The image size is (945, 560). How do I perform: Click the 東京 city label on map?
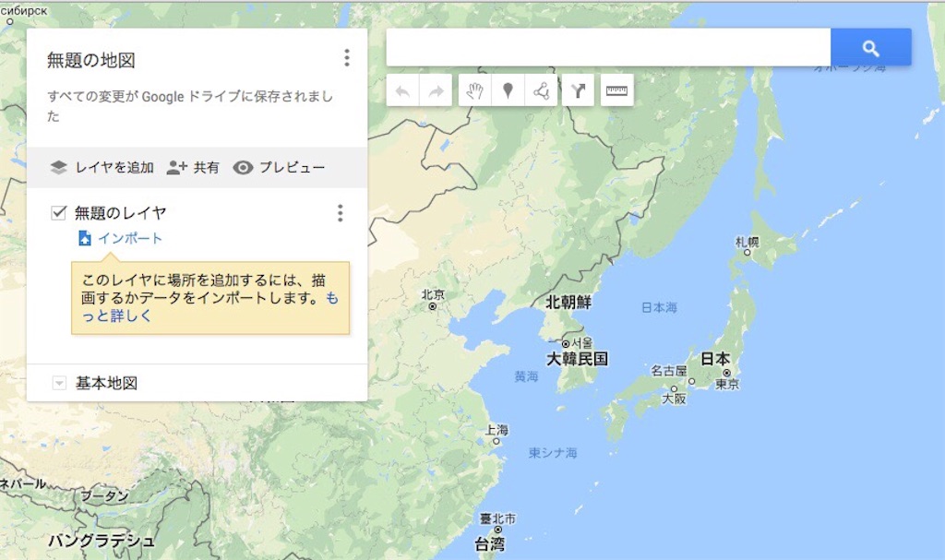(727, 384)
